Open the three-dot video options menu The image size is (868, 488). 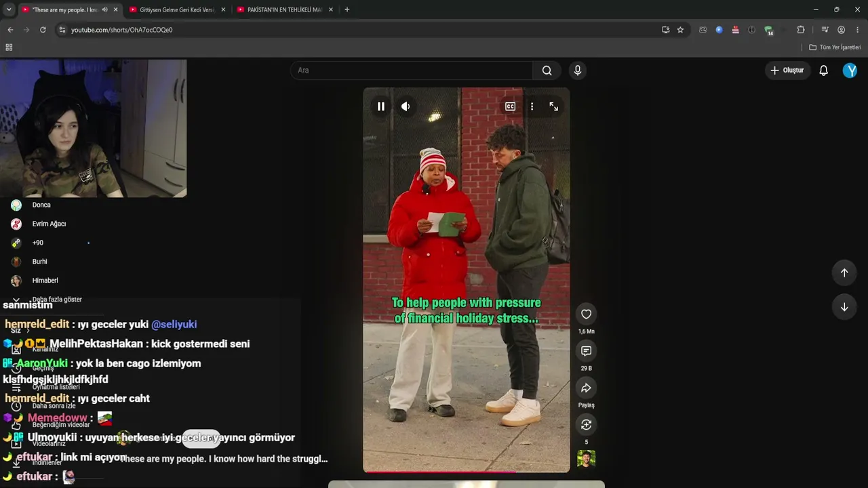[532, 106]
